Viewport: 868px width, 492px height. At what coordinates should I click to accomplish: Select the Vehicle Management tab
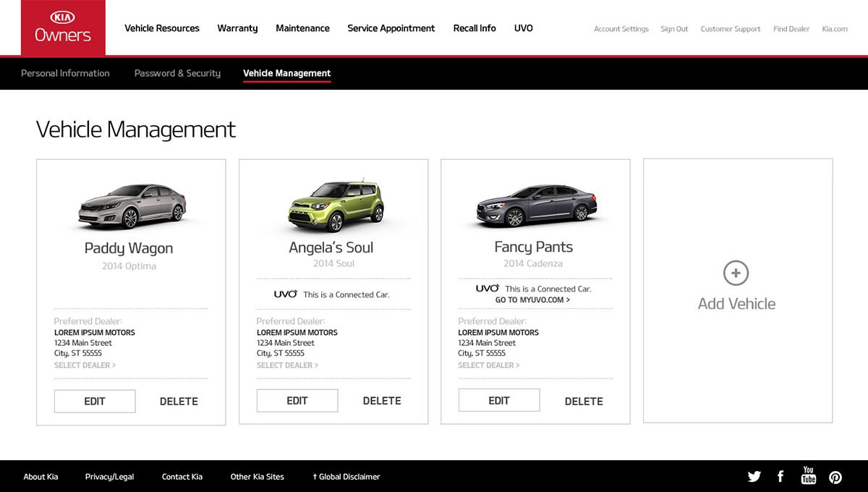287,73
